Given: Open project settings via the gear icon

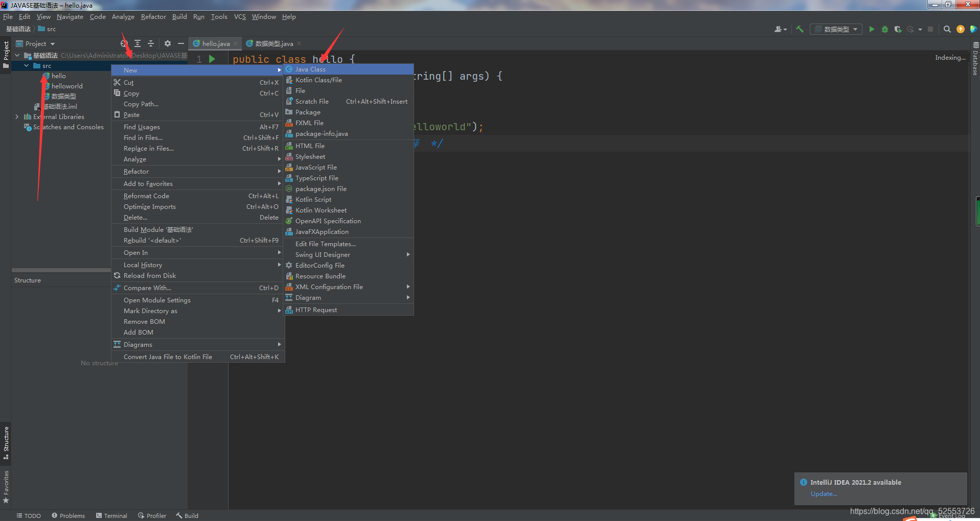Looking at the screenshot, I should (x=168, y=43).
